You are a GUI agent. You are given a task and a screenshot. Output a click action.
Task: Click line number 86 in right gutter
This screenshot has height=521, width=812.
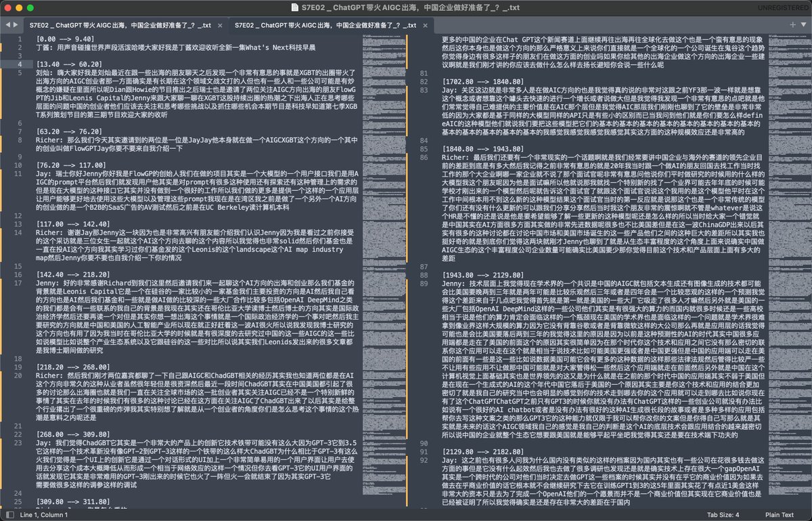(x=425, y=156)
